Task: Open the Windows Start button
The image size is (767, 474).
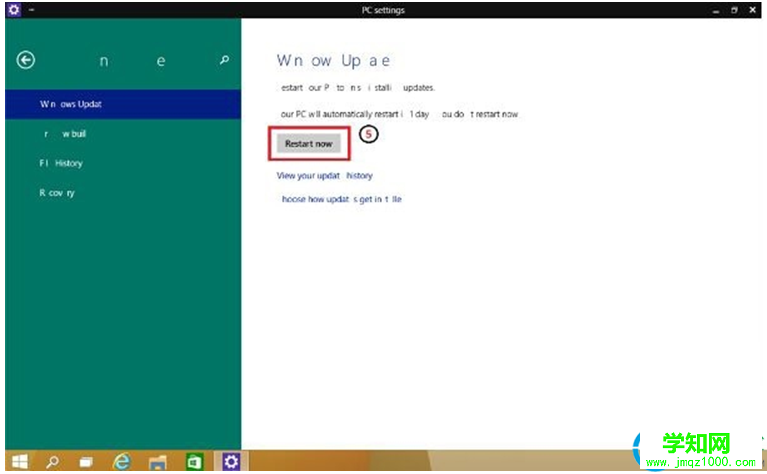Action: click(x=20, y=461)
